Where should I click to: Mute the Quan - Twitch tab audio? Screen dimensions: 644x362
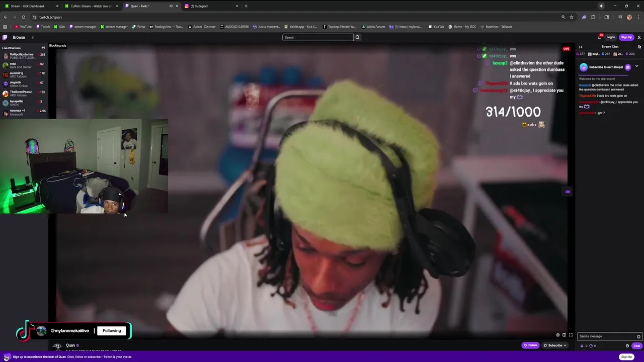171,6
